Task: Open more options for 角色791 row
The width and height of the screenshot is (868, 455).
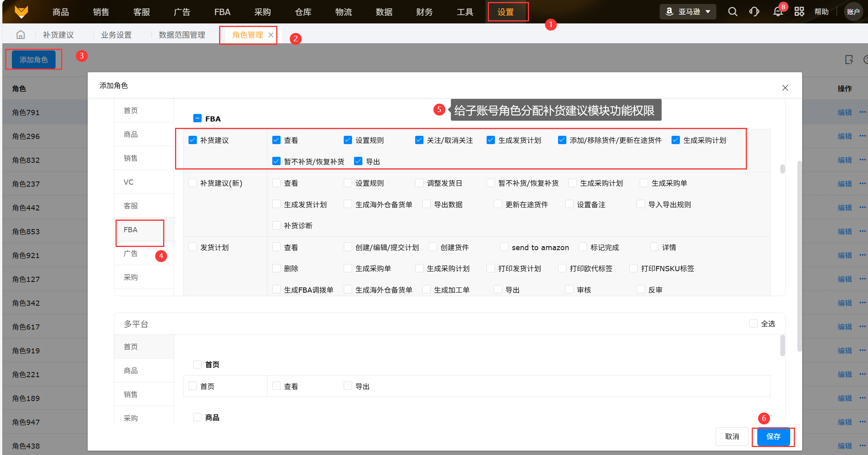Action: pos(862,112)
